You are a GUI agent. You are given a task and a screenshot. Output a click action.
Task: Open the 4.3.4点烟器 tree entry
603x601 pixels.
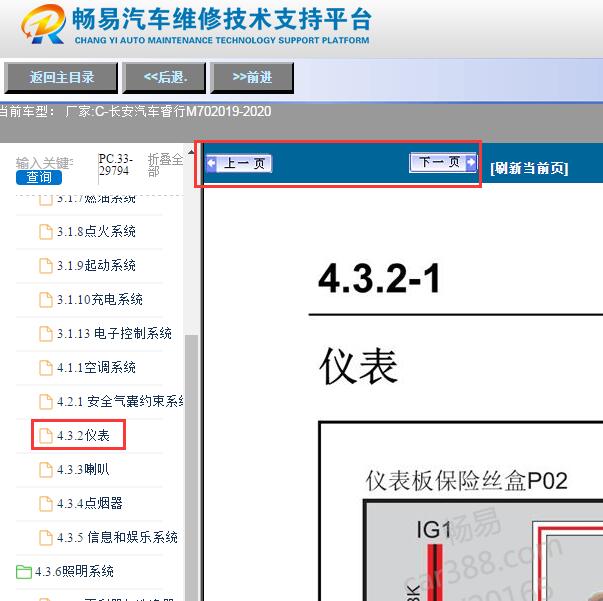click(90, 503)
